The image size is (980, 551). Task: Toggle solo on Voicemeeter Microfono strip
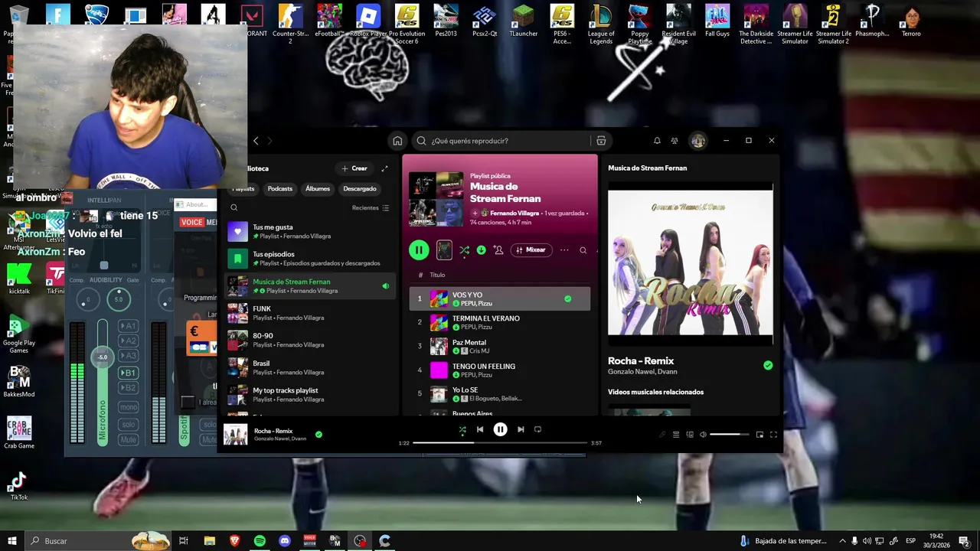pos(129,424)
